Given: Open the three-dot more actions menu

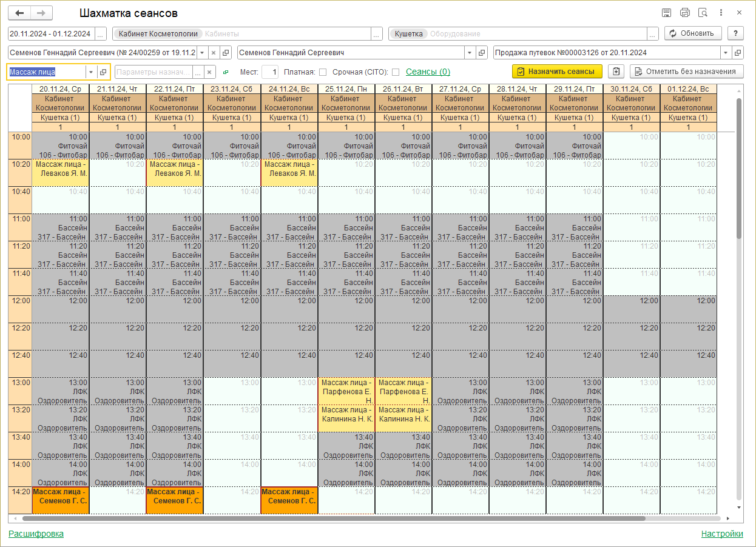Looking at the screenshot, I should (x=721, y=13).
